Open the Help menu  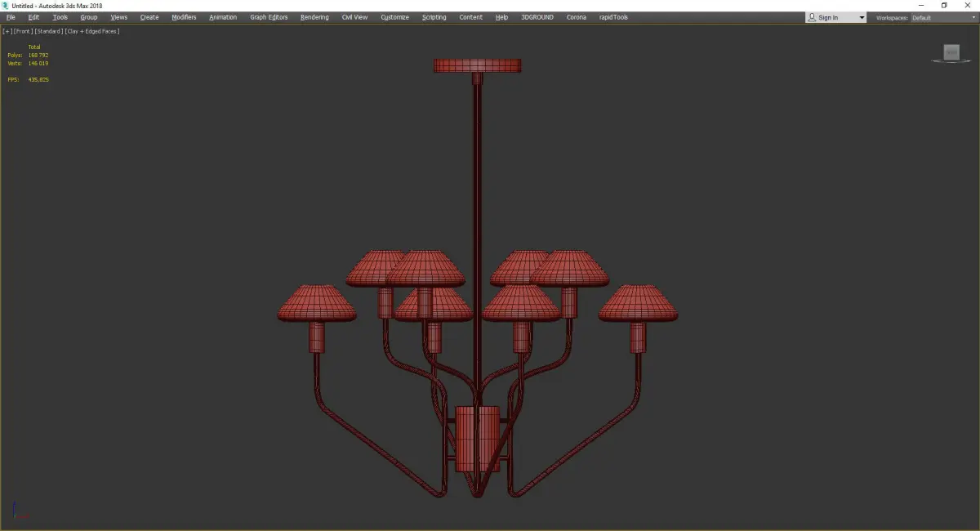[501, 17]
